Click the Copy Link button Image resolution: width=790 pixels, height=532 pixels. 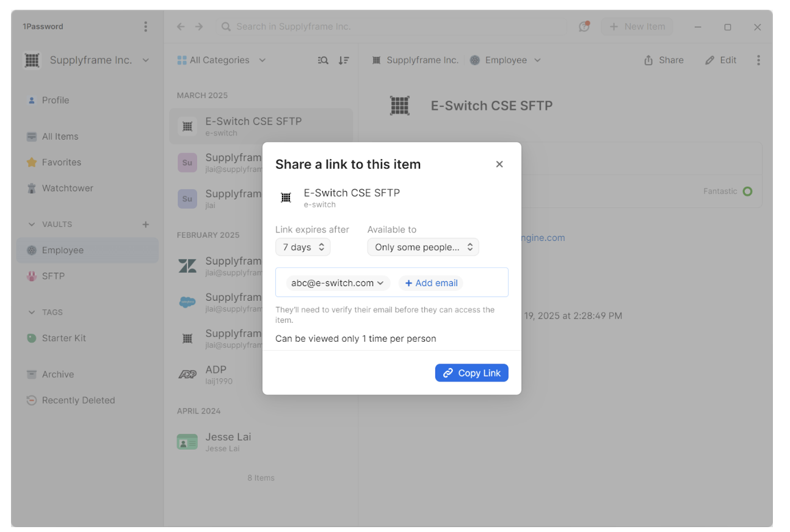(471, 373)
